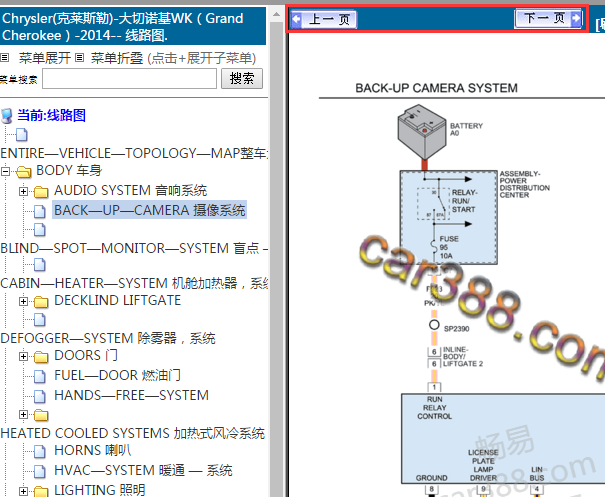Expand all menus via 菜单展开
605x497 pixels.
(x=45, y=58)
